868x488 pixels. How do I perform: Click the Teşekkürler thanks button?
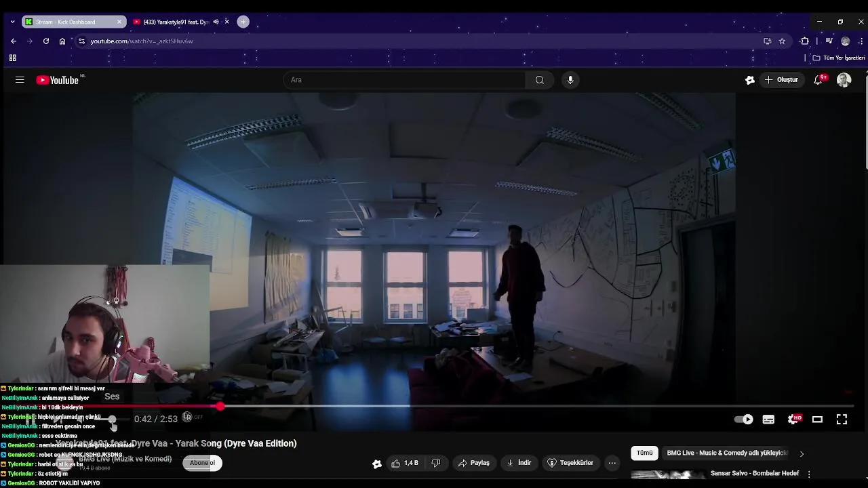point(570,463)
